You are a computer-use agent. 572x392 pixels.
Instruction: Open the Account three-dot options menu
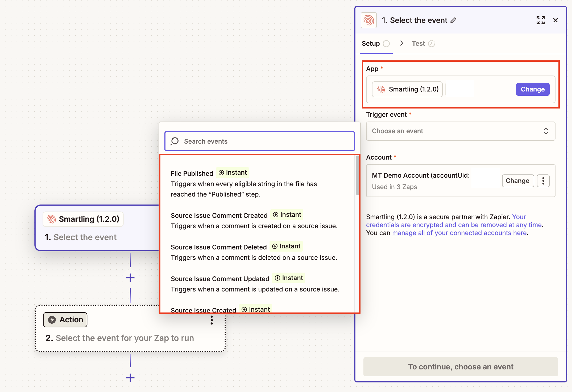point(543,181)
